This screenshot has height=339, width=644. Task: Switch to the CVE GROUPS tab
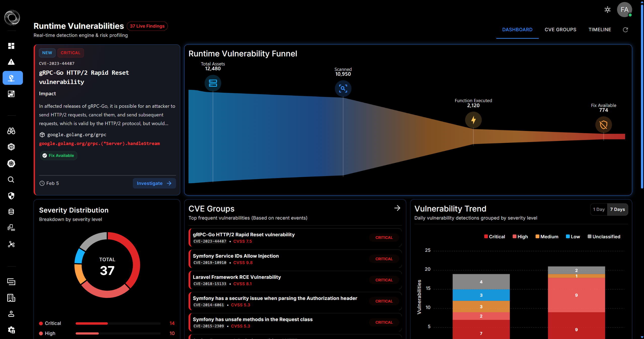click(560, 30)
